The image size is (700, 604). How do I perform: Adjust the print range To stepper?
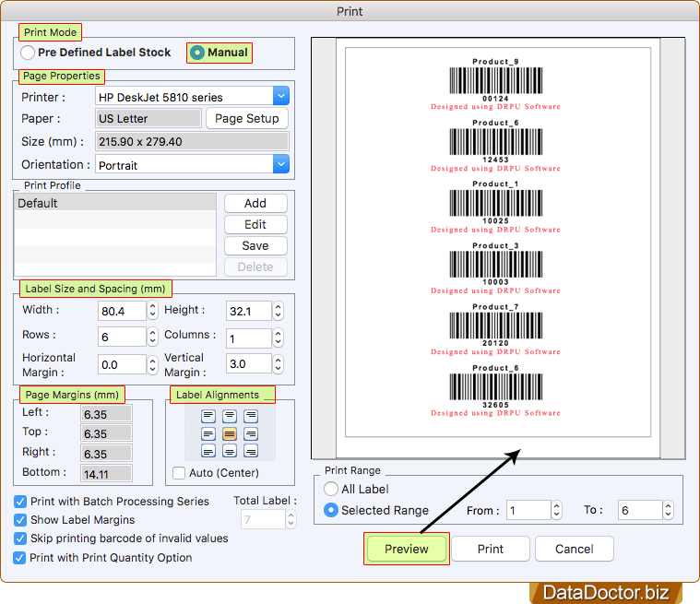pyautogui.click(x=668, y=510)
